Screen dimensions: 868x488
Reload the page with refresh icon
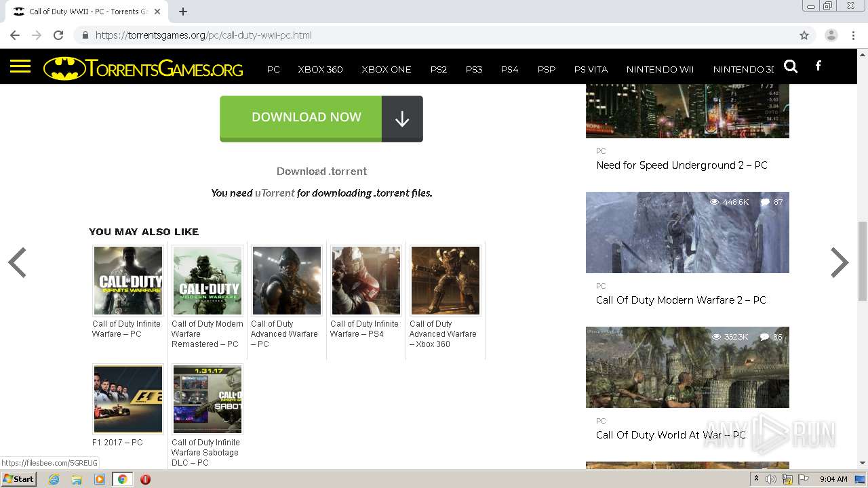click(58, 35)
